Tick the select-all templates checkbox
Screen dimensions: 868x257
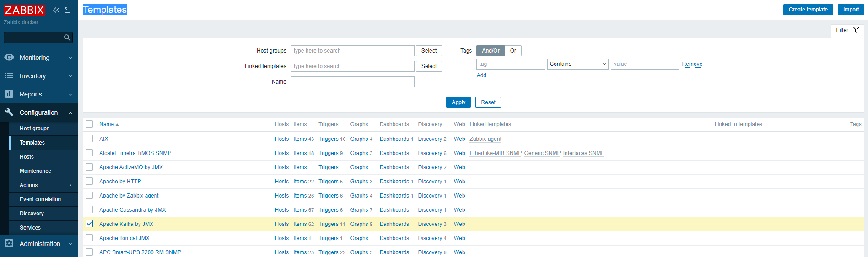(x=89, y=124)
